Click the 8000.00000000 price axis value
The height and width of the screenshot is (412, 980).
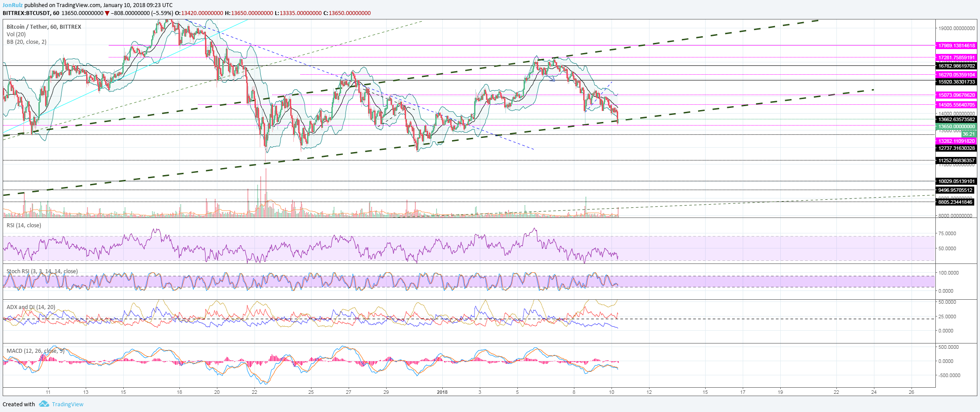tap(955, 216)
